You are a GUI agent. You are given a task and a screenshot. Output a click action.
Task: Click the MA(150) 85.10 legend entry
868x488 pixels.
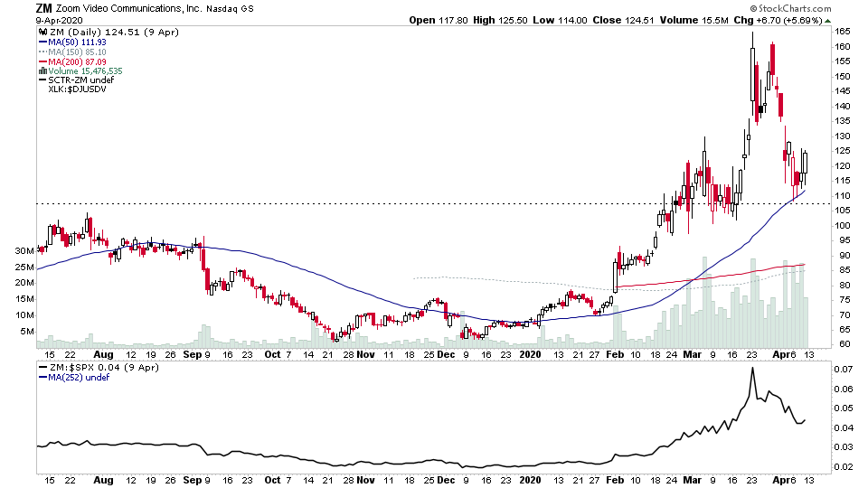77,52
